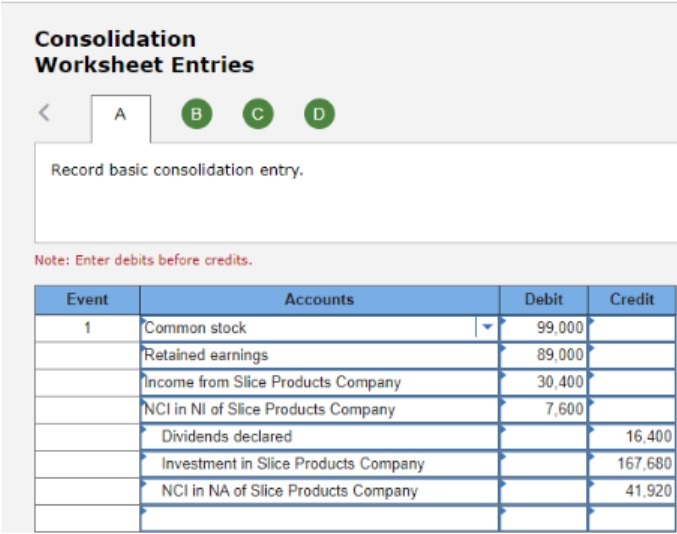The width and height of the screenshot is (677, 534).
Task: Click the empty last account row cell
Action: (319, 518)
